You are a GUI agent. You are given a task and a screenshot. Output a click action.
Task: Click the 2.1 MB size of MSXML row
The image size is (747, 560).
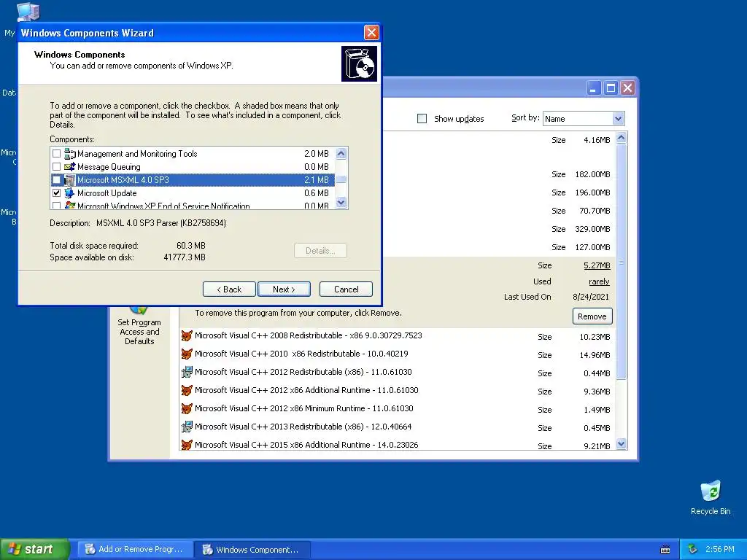[317, 180]
